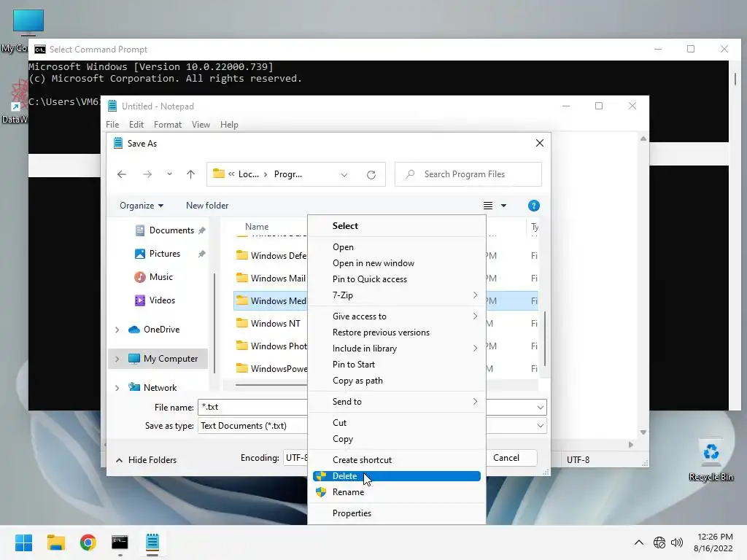Choose Rename in the context menu

tap(396, 492)
